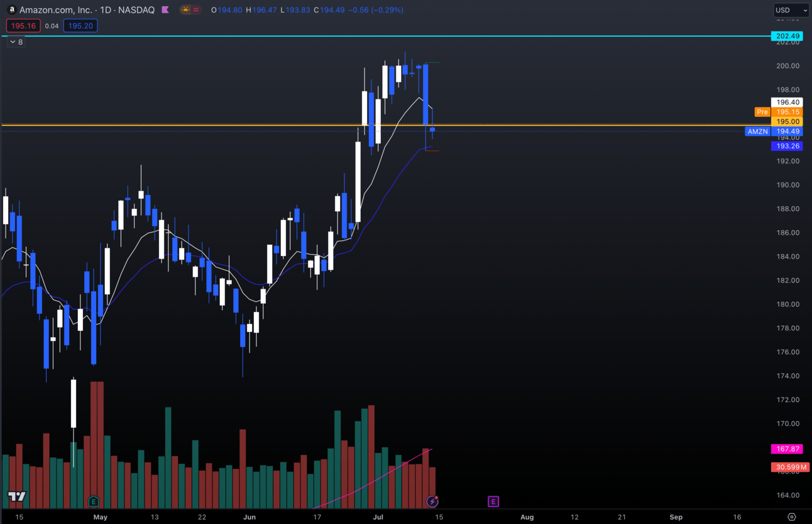Click the magenta 167.87 volume MA label
812x524 pixels.
[x=787, y=449]
